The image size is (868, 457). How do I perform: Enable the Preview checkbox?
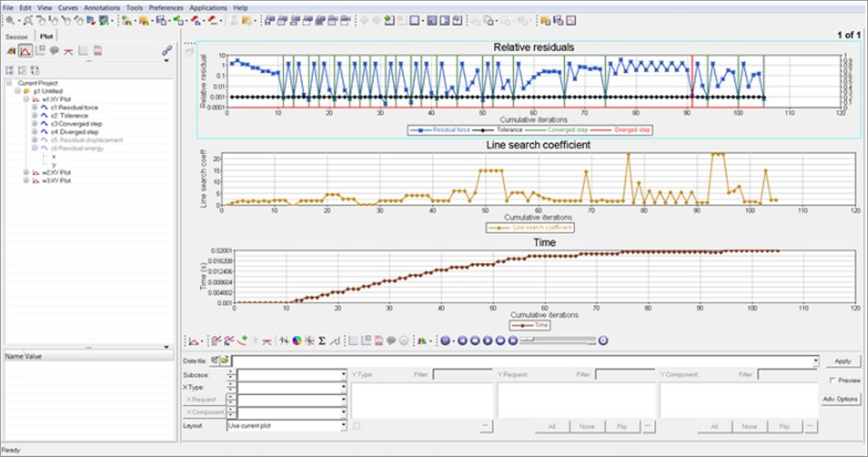pos(833,380)
